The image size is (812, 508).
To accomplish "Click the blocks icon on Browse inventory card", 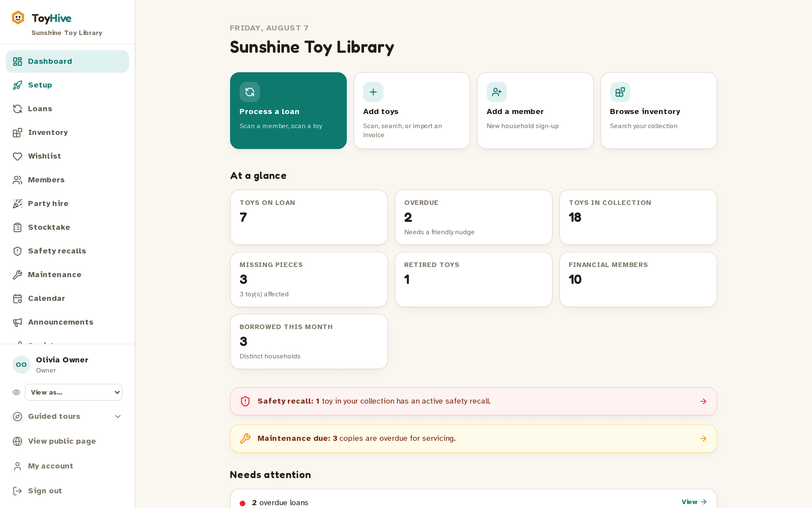I will (x=620, y=92).
